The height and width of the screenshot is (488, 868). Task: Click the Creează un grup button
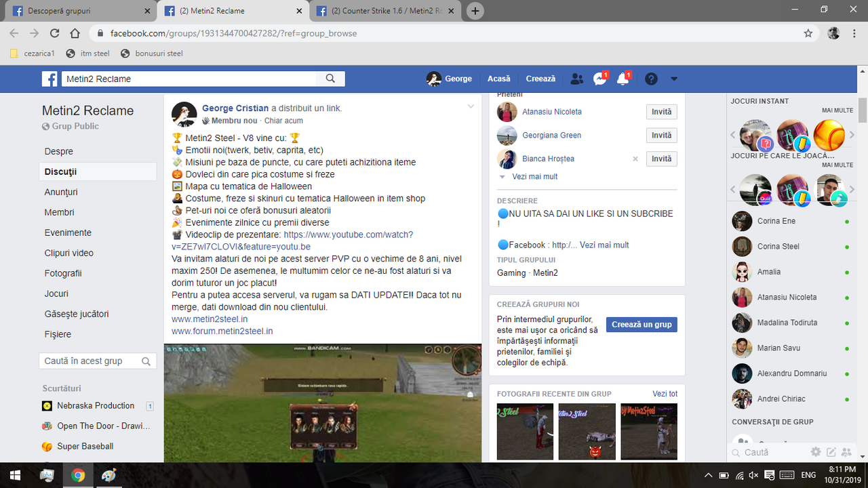[x=642, y=325]
